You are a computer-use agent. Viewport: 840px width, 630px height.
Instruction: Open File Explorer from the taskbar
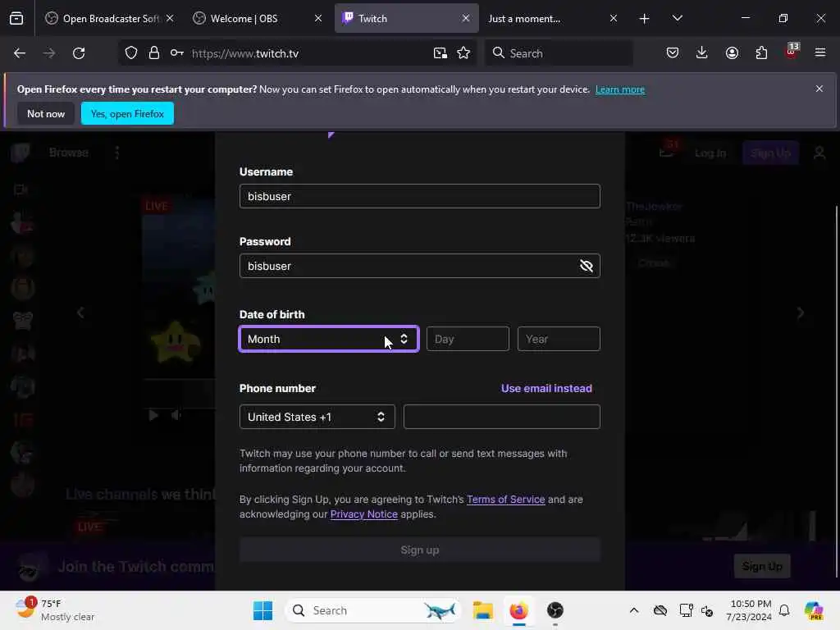point(482,610)
